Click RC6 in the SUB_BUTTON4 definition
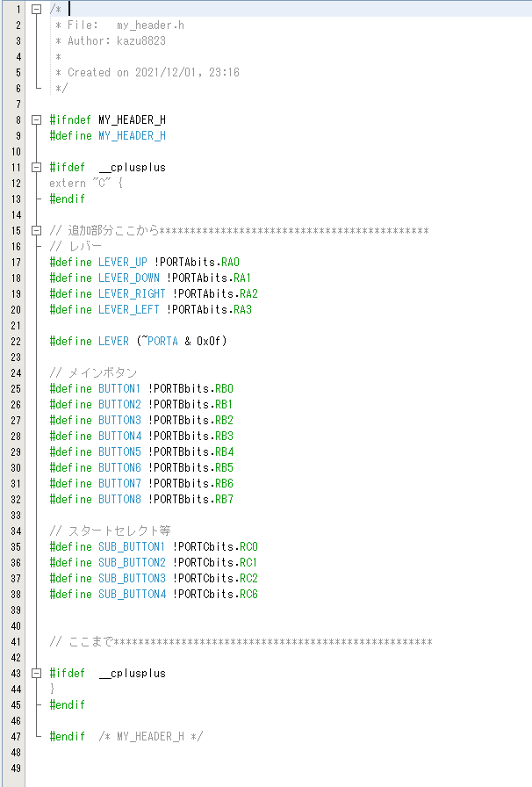532x787 pixels. coord(249,594)
